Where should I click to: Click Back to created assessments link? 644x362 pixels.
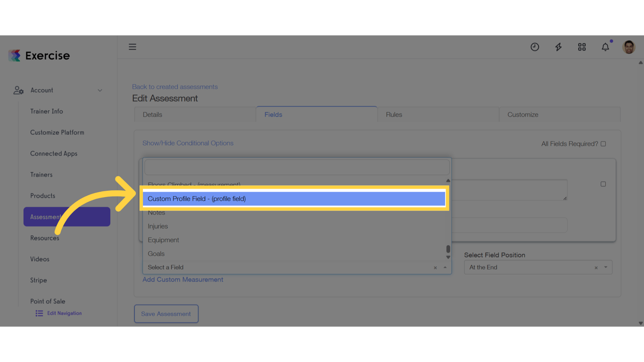175,87
